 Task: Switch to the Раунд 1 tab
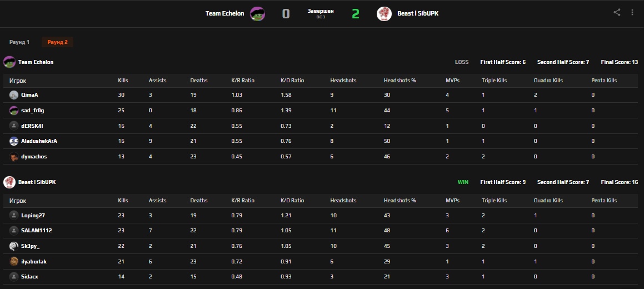coord(19,42)
